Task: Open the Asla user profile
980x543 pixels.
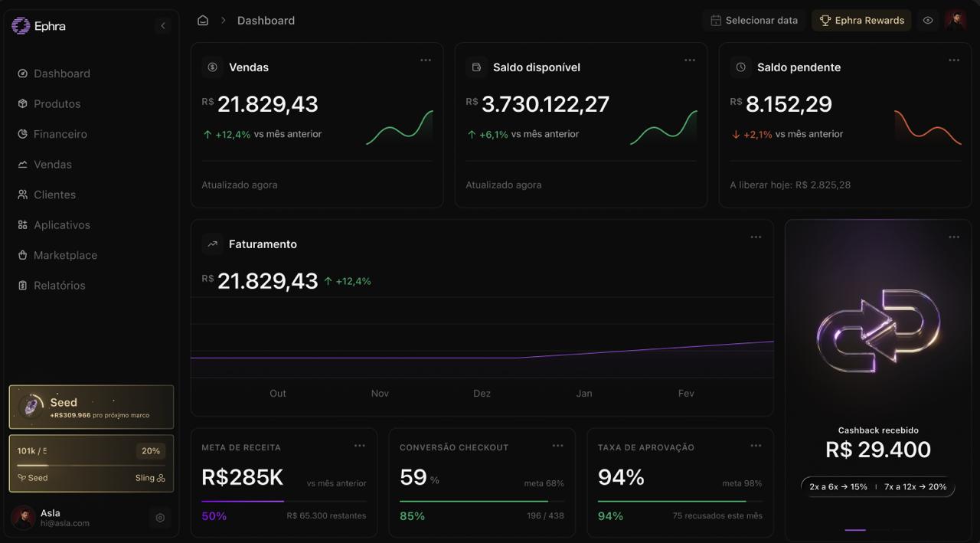Action: click(x=51, y=518)
